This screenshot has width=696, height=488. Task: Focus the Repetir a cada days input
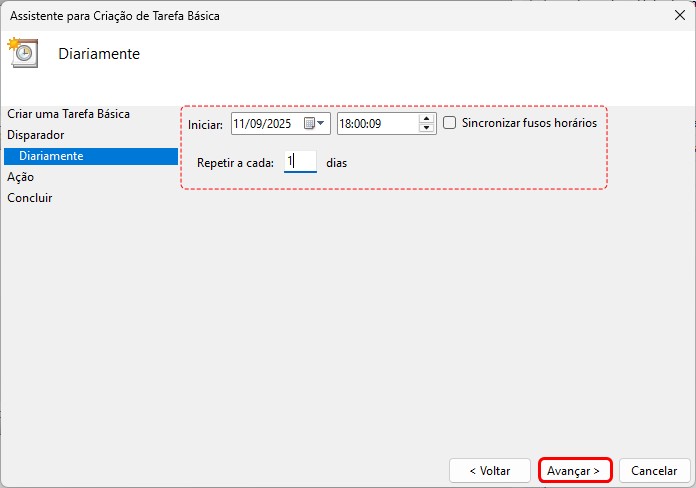[x=300, y=161]
